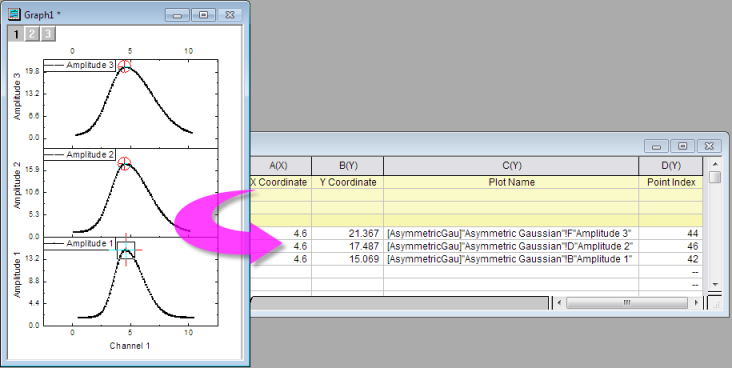Click horizontal scrollbar left arrow
732x368 pixels.
(559, 303)
